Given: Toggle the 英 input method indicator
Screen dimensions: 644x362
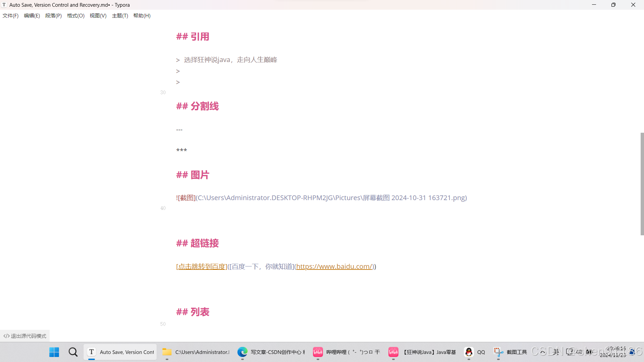Looking at the screenshot, I should [556, 352].
